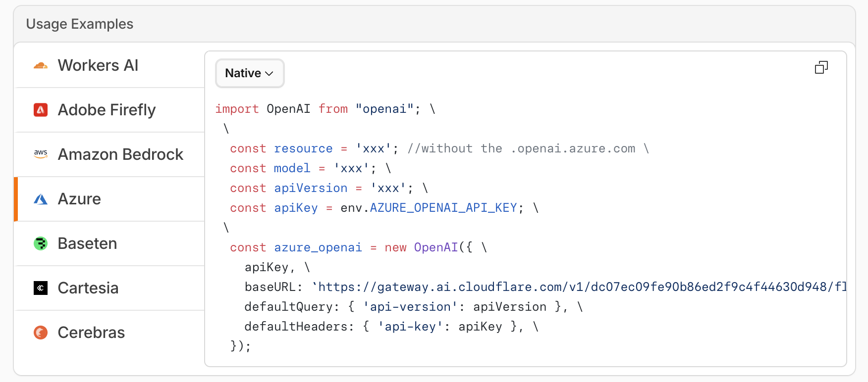The width and height of the screenshot is (868, 382).
Task: Click the Adobe Firefly logo icon
Action: click(x=41, y=110)
